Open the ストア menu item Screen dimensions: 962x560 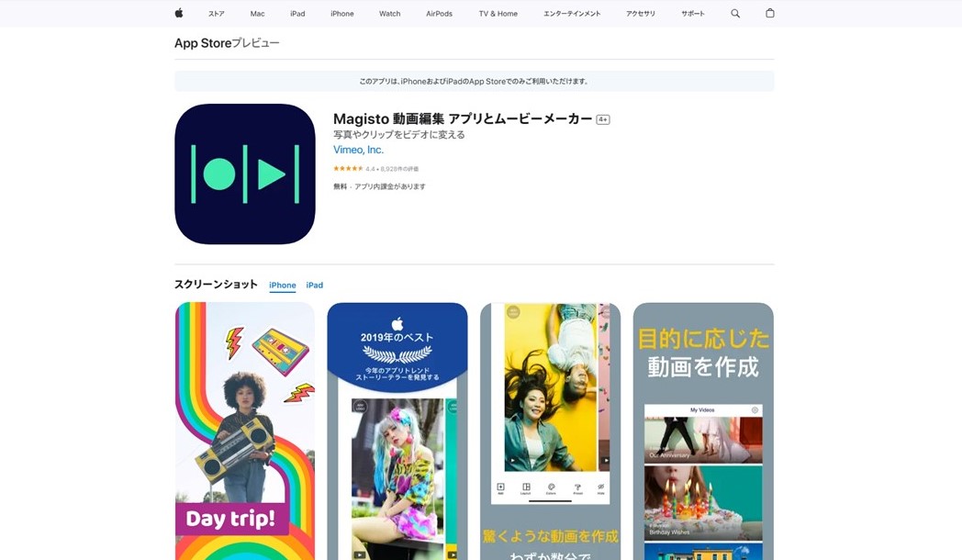[217, 14]
